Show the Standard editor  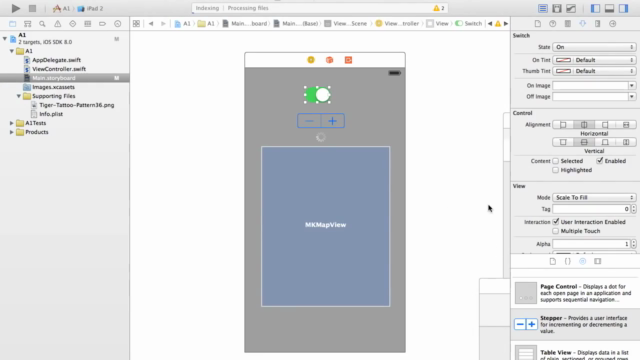click(x=542, y=8)
